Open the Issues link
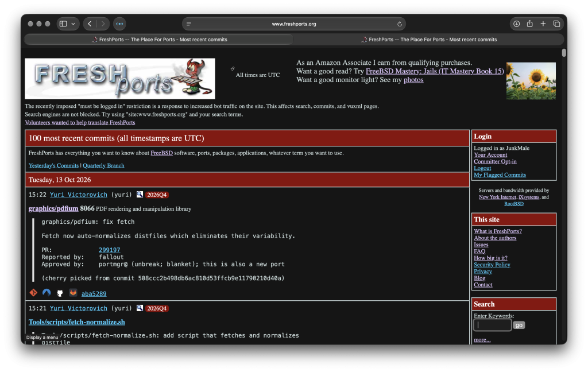Screen dimensions: 588x372 (x=481, y=245)
